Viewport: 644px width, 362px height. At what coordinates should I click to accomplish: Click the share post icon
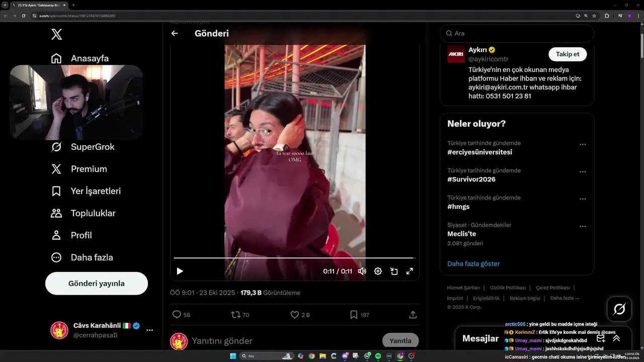(x=413, y=315)
